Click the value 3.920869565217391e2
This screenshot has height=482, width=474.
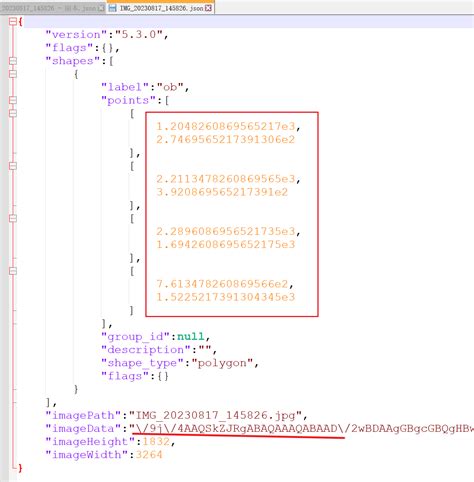point(222,192)
